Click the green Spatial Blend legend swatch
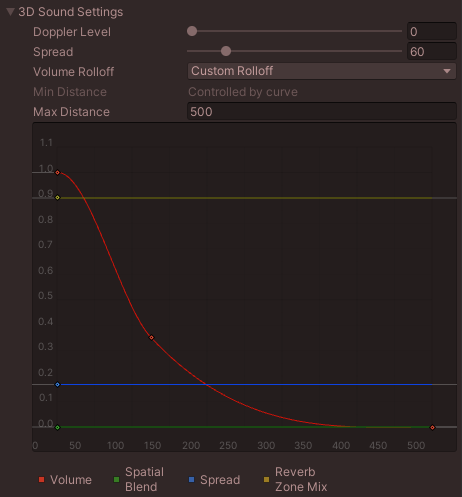This screenshot has width=462, height=497. click(116, 480)
